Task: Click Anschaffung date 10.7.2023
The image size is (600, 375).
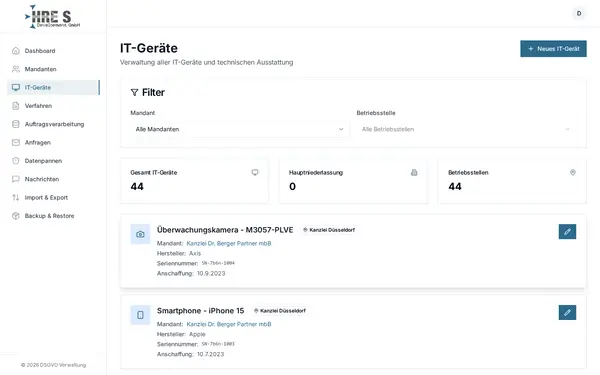Action: pyautogui.click(x=210, y=354)
